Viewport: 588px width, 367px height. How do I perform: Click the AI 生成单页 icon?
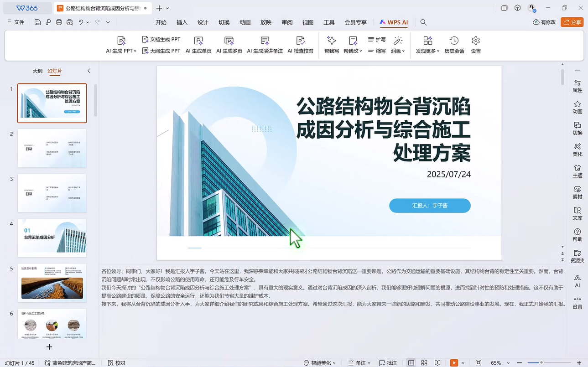click(x=198, y=41)
